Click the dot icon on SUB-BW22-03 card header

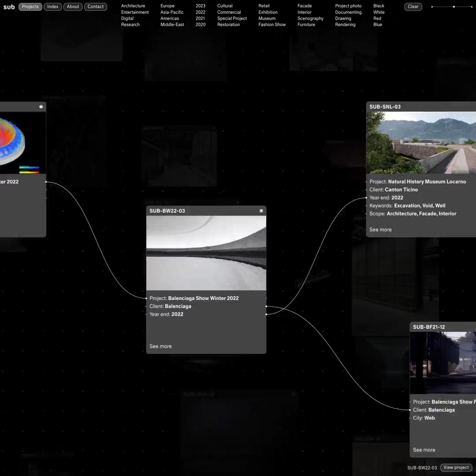click(x=261, y=211)
